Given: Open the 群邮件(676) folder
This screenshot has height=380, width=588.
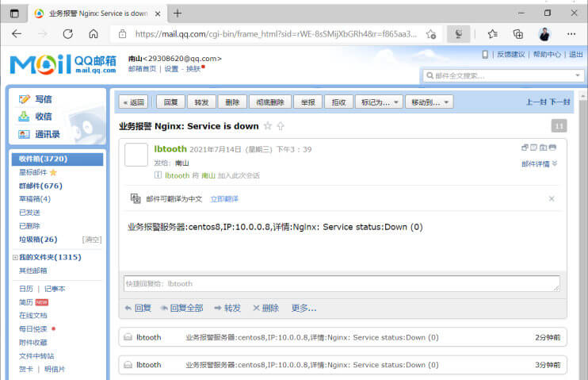Looking at the screenshot, I should click(x=40, y=186).
